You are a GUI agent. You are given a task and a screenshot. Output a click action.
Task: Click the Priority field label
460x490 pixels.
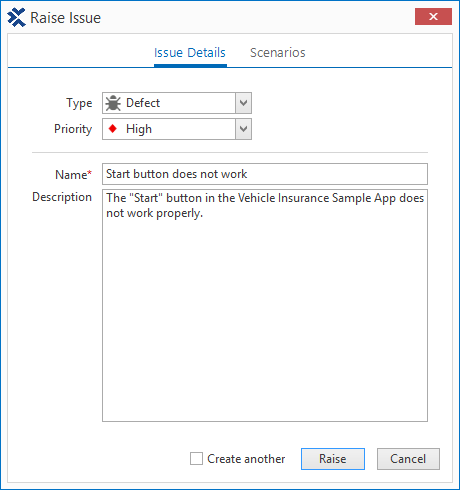[x=73, y=129]
